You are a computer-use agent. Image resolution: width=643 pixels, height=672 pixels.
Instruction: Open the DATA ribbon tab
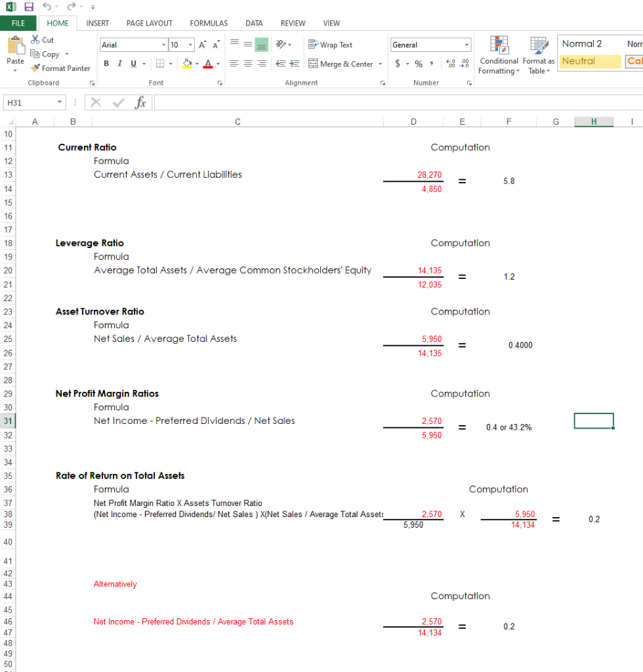coord(254,23)
